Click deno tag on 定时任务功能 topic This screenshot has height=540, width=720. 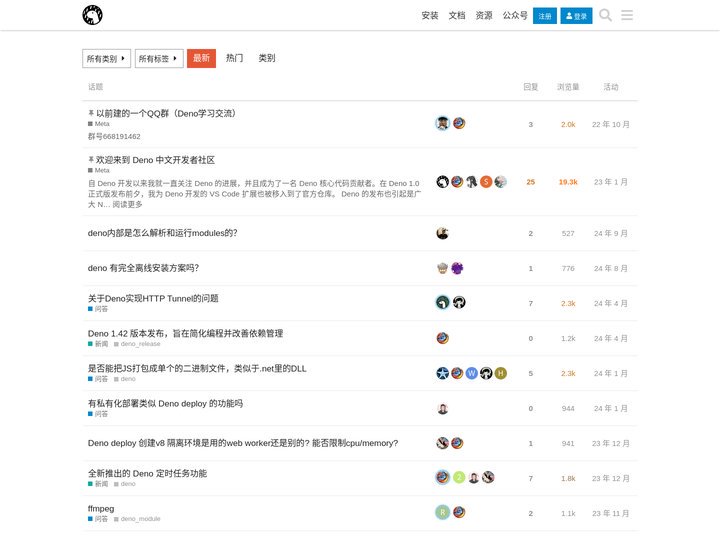tap(125, 484)
